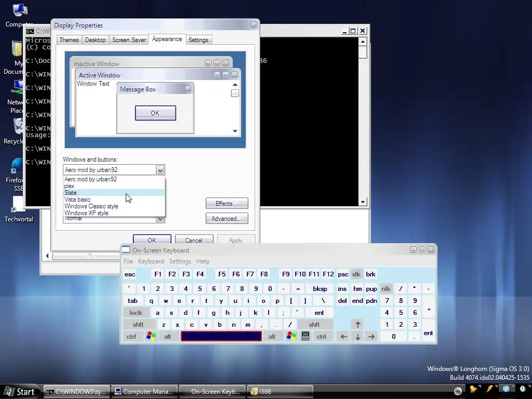
Task: Tap the bksp key
Action: 320,289
